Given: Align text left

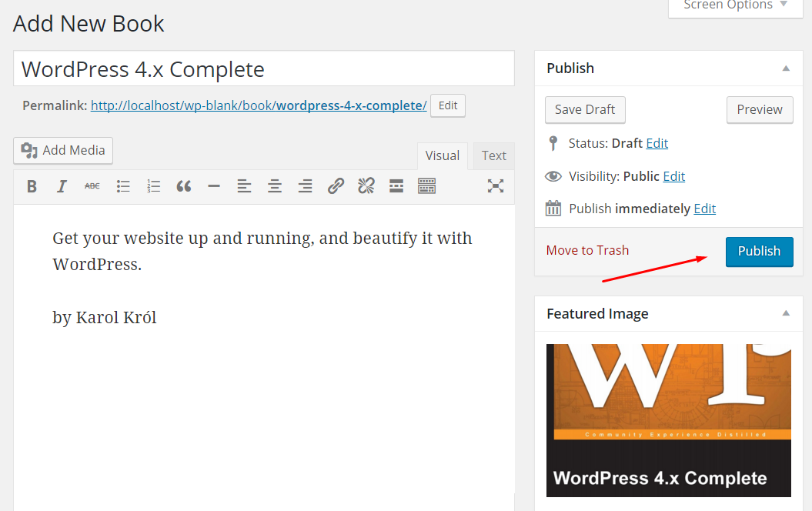Looking at the screenshot, I should pyautogui.click(x=245, y=186).
